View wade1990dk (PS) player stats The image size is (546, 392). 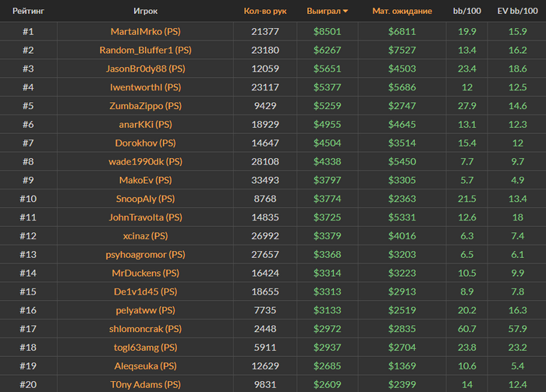point(146,161)
